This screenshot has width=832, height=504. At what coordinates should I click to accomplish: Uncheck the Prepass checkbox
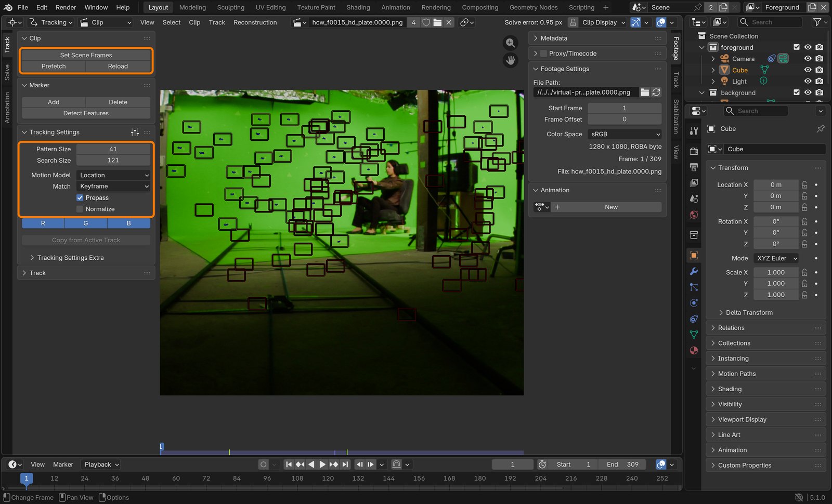click(80, 198)
